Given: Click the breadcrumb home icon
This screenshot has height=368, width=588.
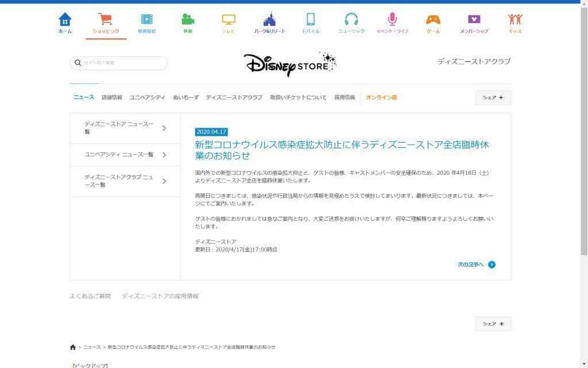Looking at the screenshot, I should click(x=73, y=347).
